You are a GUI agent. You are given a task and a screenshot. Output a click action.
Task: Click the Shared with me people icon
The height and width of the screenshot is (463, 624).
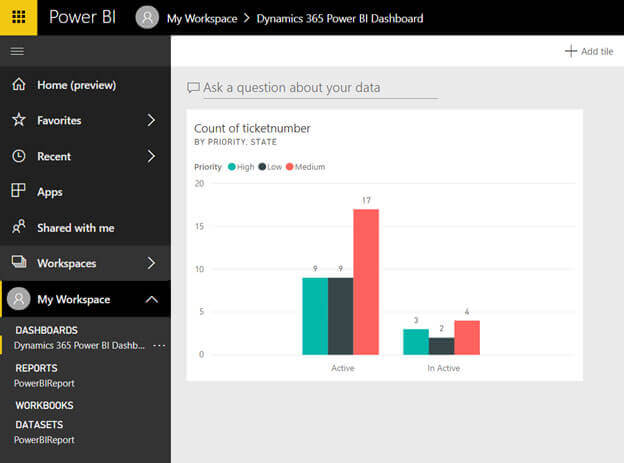[18, 227]
